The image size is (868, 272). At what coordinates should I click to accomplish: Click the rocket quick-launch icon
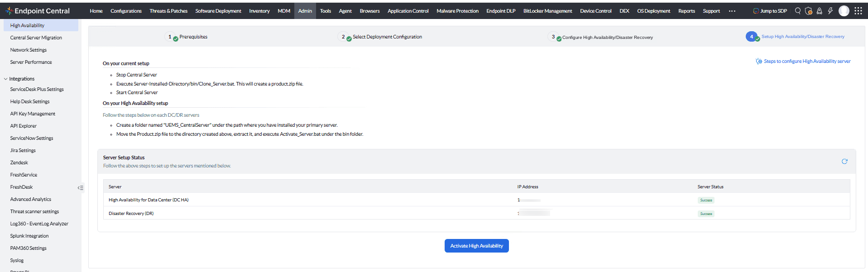(x=820, y=11)
